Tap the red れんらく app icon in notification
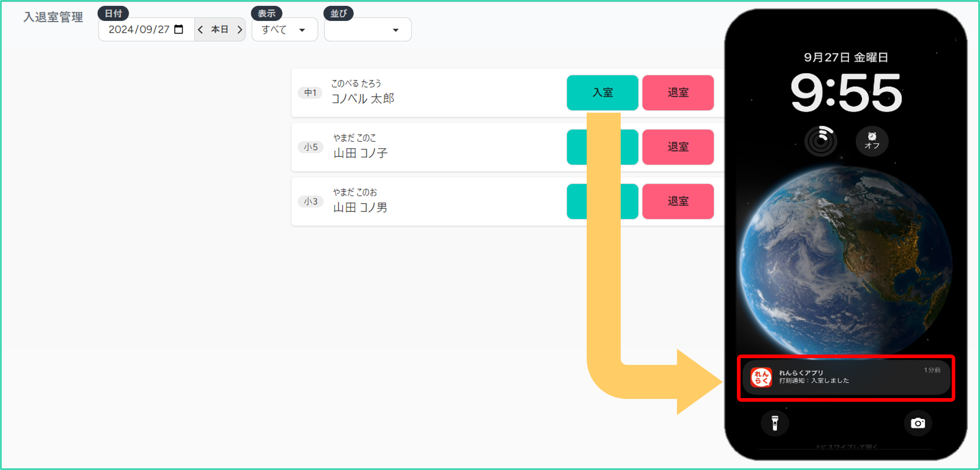This screenshot has width=980, height=470. pyautogui.click(x=761, y=377)
